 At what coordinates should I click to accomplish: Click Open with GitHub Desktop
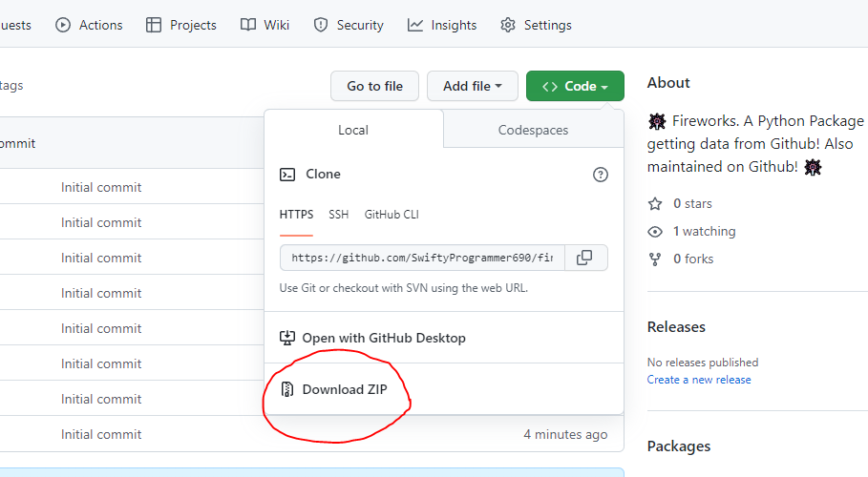[x=383, y=338]
